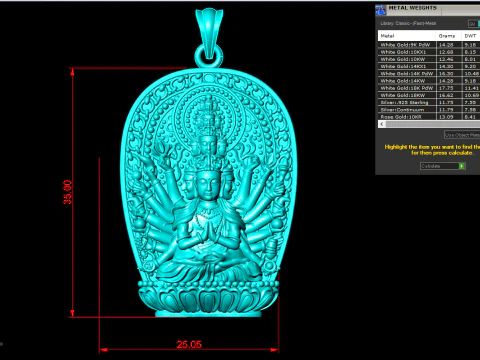Click the DWT column header
This screenshot has height=360, width=480.
coord(471,36)
